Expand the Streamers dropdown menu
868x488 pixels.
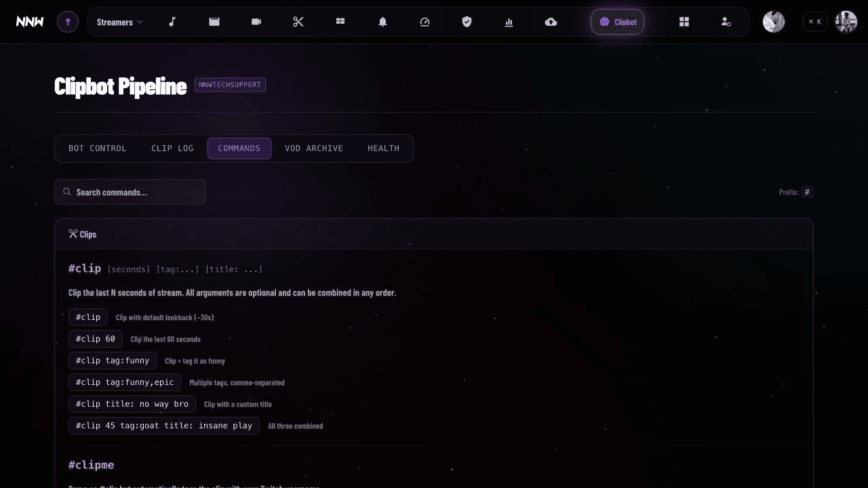point(119,22)
